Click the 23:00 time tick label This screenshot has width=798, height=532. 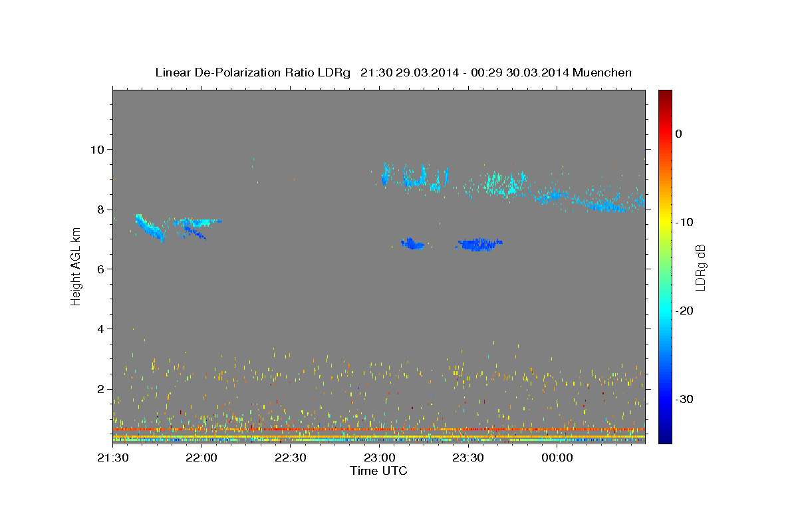379,458
